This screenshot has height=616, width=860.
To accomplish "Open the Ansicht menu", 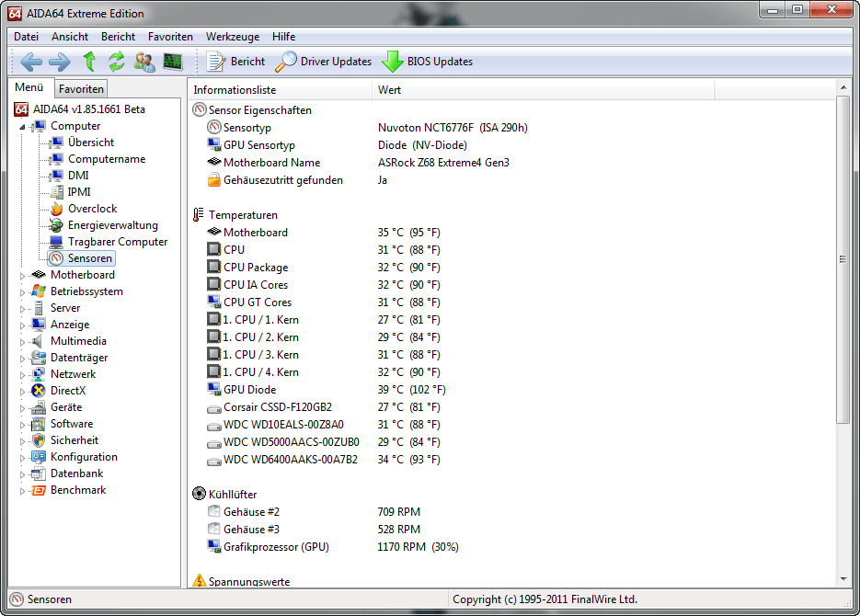I will point(70,37).
